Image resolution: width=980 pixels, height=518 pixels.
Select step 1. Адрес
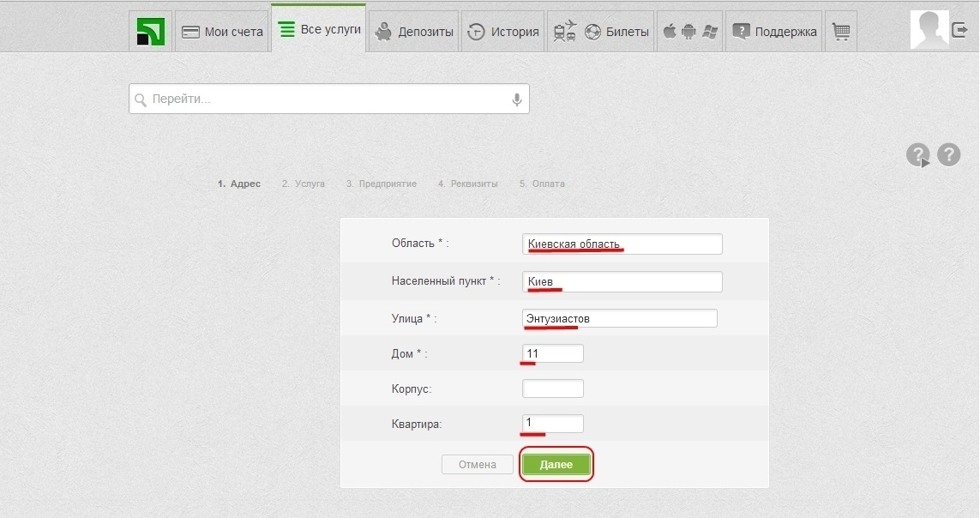pos(238,184)
